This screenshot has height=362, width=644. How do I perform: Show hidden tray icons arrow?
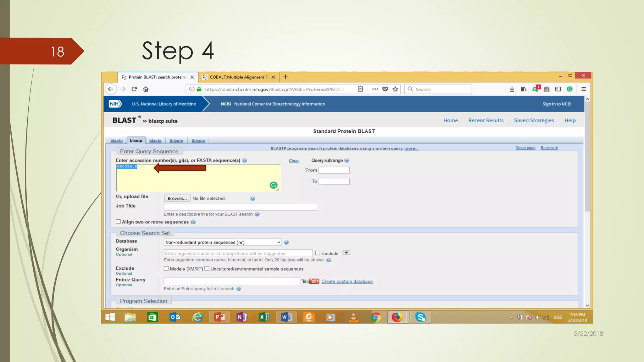(x=511, y=317)
